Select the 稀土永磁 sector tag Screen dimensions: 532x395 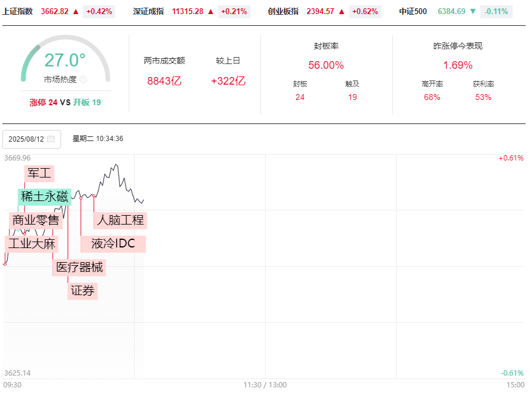(x=44, y=197)
